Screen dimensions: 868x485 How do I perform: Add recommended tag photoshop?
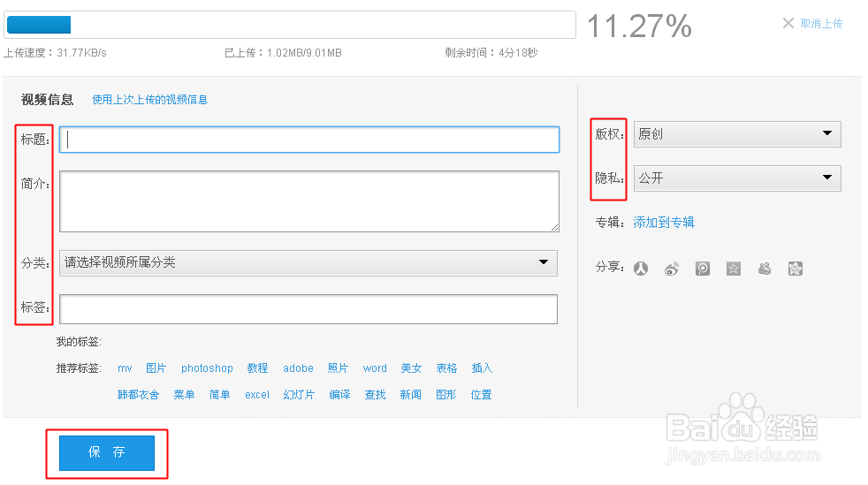(207, 368)
